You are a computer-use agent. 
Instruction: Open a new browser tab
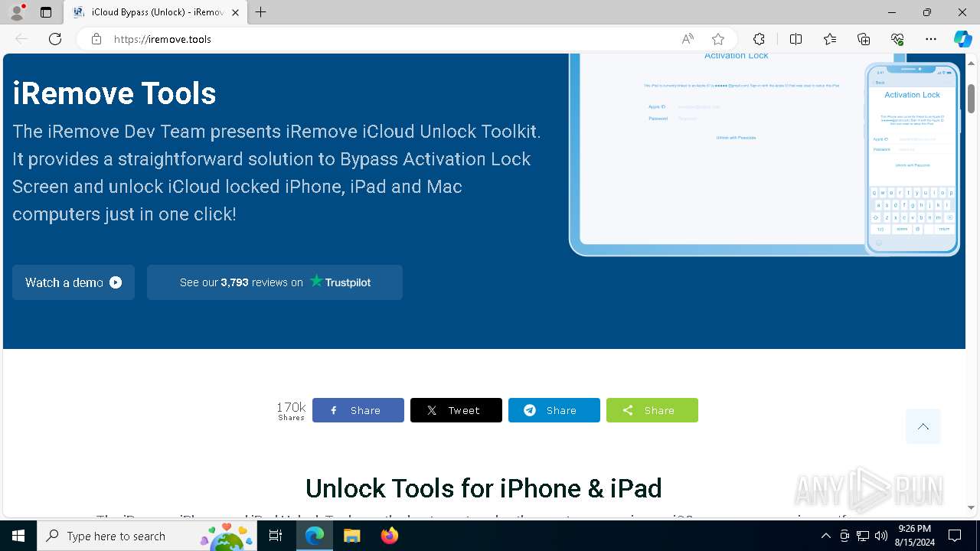click(x=261, y=12)
